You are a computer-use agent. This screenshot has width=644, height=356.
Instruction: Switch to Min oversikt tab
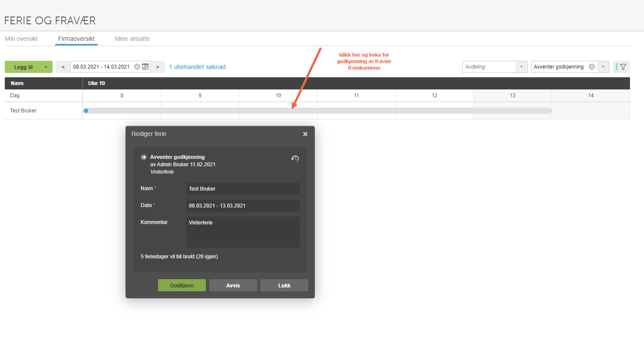[x=21, y=39]
